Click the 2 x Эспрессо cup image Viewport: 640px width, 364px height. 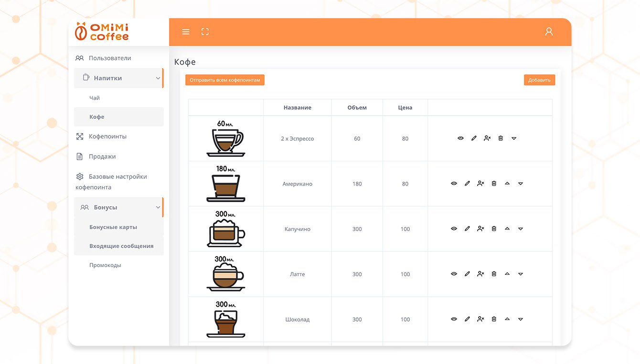pos(226,138)
